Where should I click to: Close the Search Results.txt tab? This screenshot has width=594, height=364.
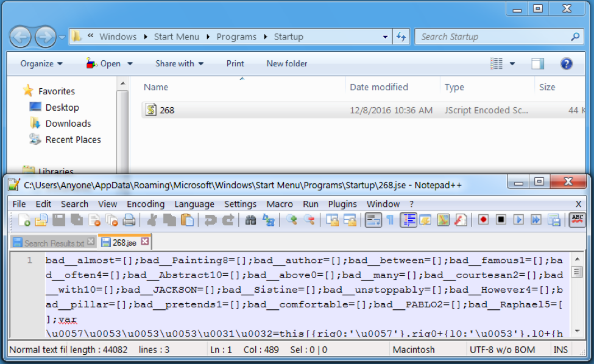(91, 242)
